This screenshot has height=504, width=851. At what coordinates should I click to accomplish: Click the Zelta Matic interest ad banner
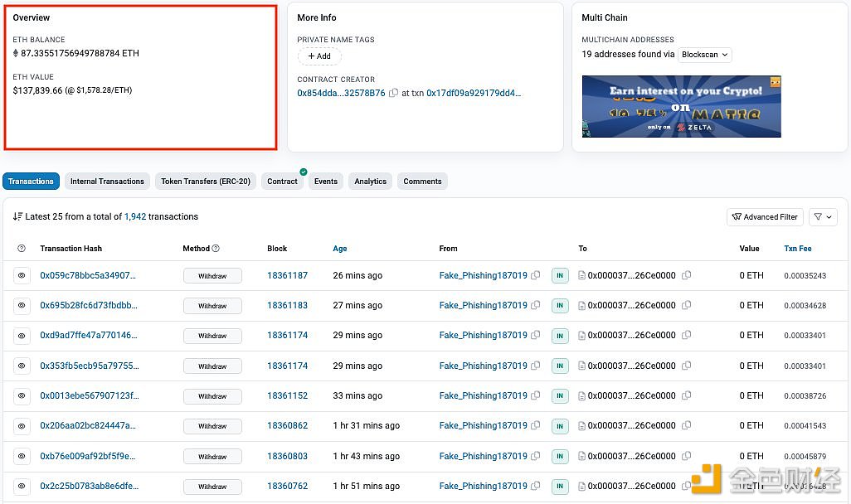coord(681,106)
